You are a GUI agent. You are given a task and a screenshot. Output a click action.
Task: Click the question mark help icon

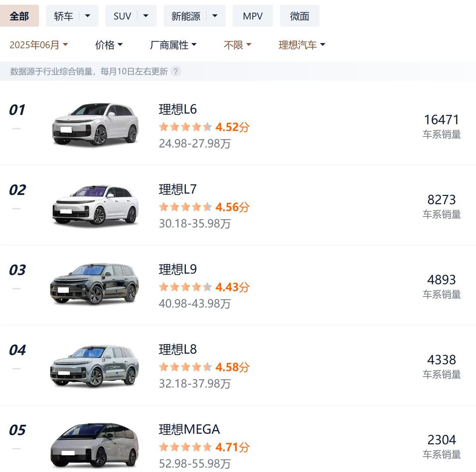(176, 71)
